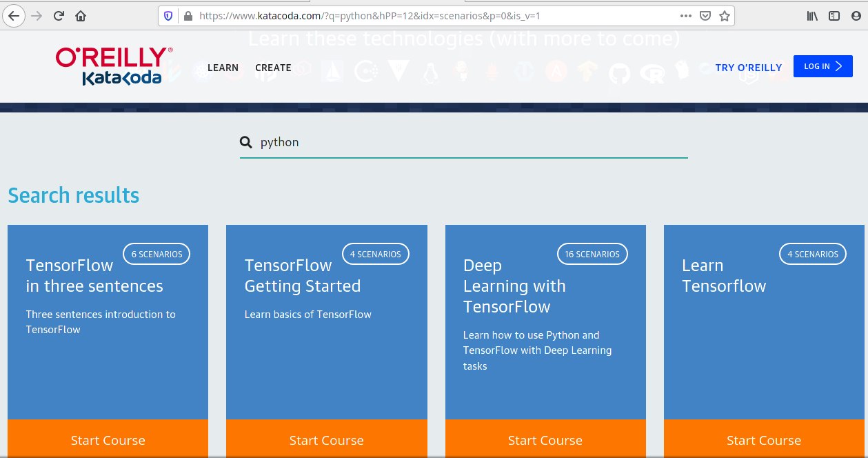Open the 'TensorFlow Getting Started' card title
The height and width of the screenshot is (458, 868).
click(303, 276)
